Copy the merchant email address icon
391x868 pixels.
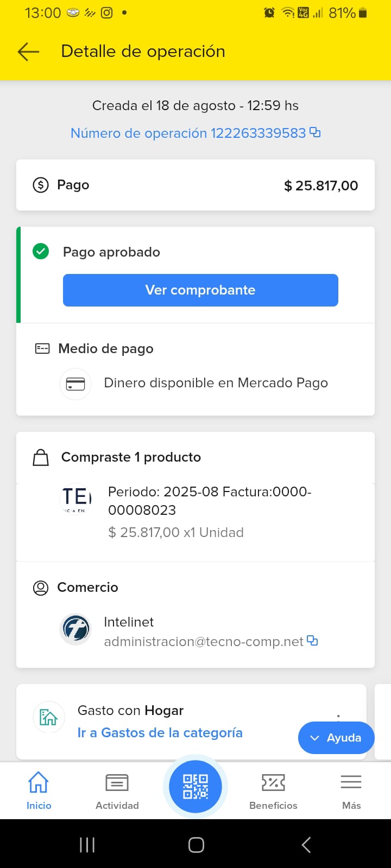click(x=312, y=641)
